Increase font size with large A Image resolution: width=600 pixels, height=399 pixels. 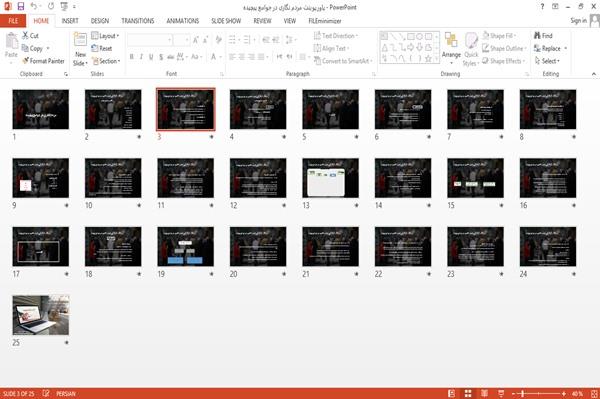[196, 40]
